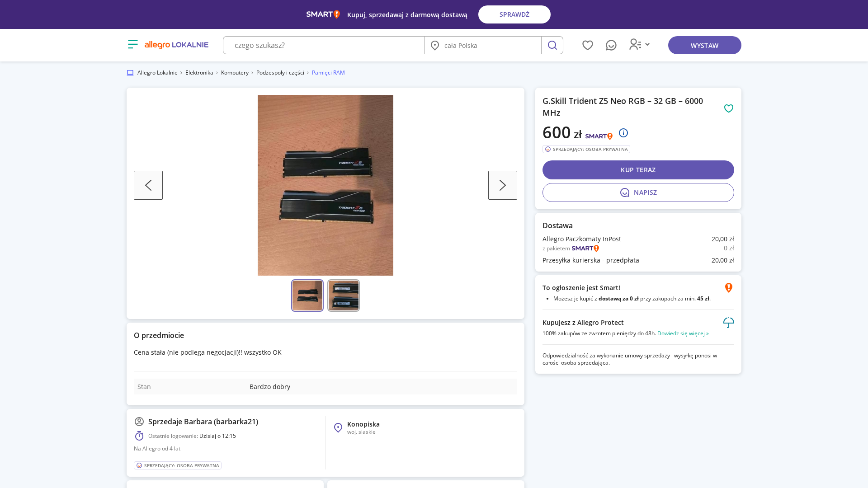This screenshot has width=868, height=488.
Task: Click the last-login clock icon
Action: pos(139,436)
